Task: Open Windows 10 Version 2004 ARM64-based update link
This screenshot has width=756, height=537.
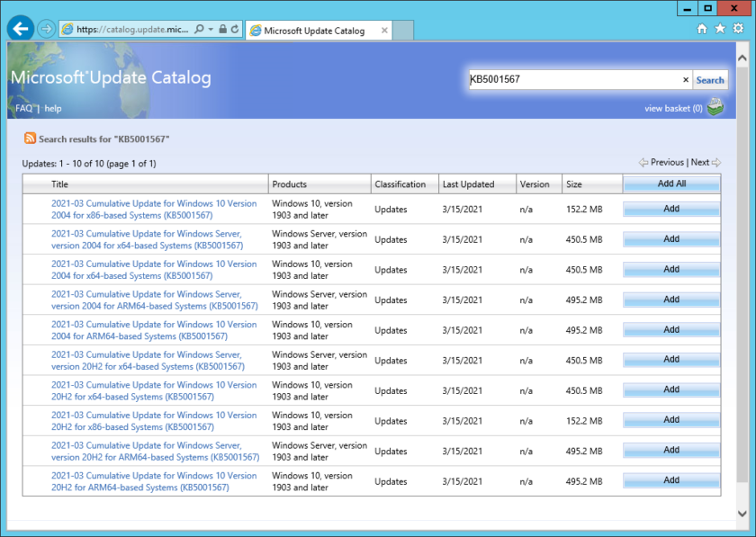Action: (x=154, y=330)
